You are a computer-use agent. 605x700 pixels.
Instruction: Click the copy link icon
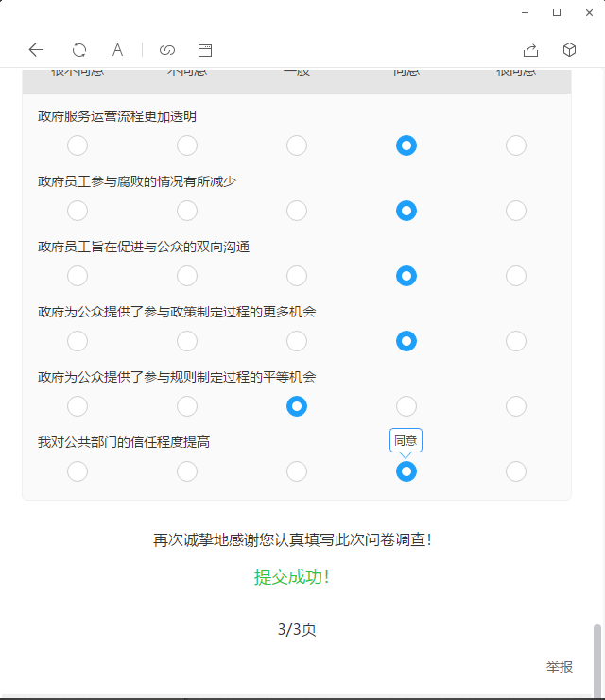tap(167, 50)
